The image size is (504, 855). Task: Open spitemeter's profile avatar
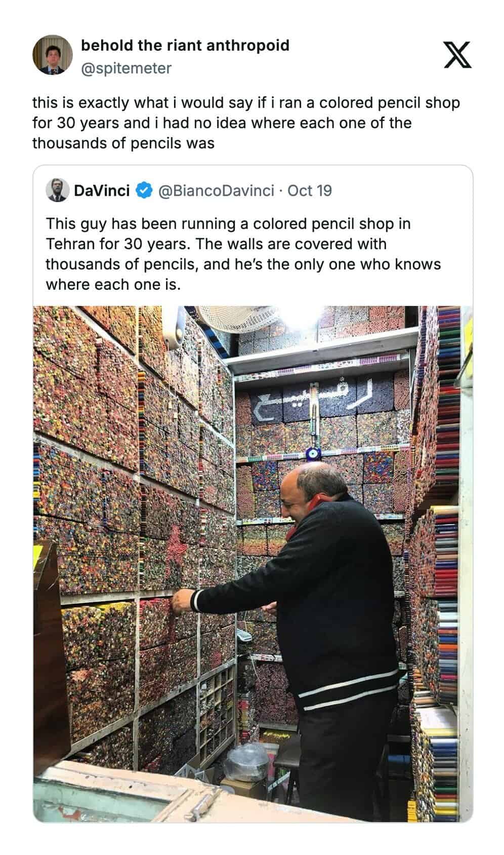click(53, 55)
